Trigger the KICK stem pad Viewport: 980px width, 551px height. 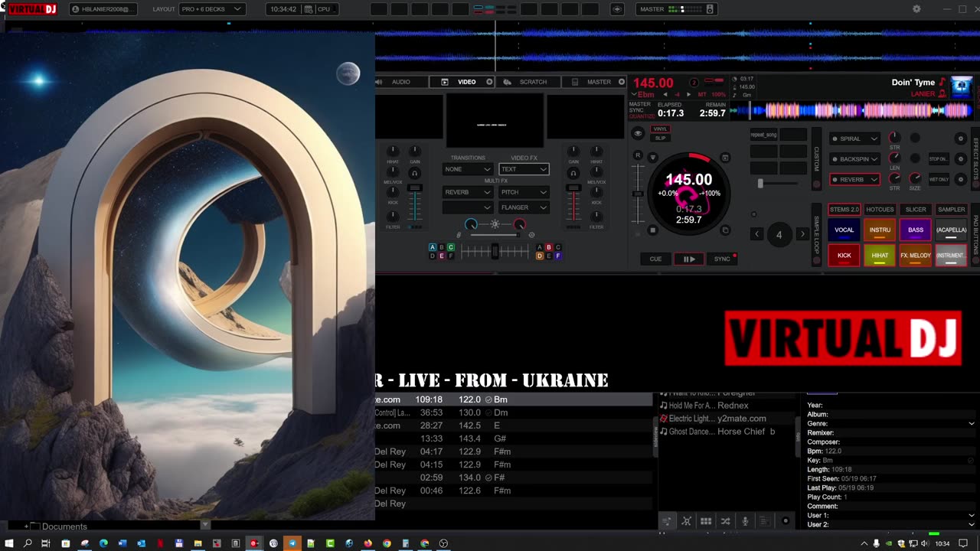click(x=844, y=256)
